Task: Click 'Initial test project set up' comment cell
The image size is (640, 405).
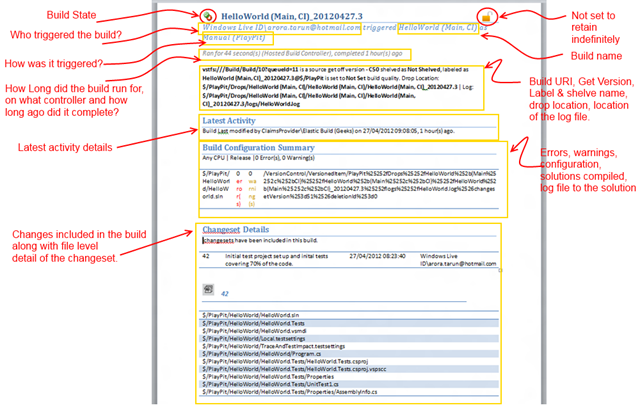Action: point(276,260)
